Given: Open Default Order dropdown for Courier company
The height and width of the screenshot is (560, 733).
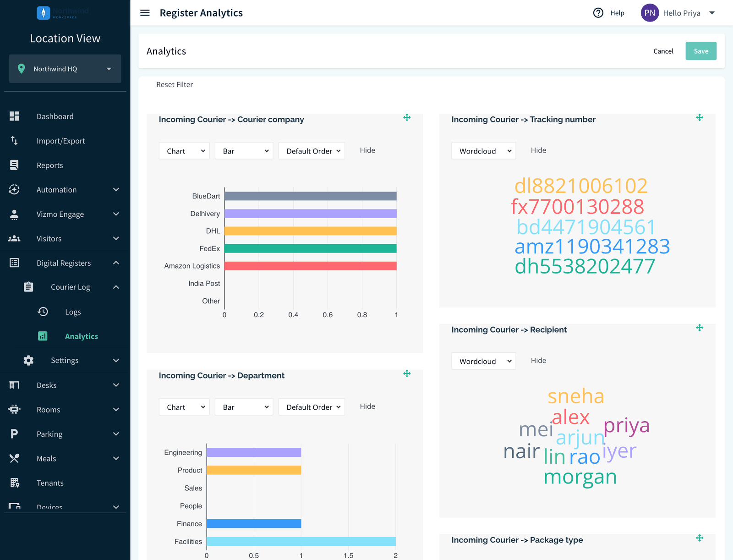Looking at the screenshot, I should click(x=312, y=151).
